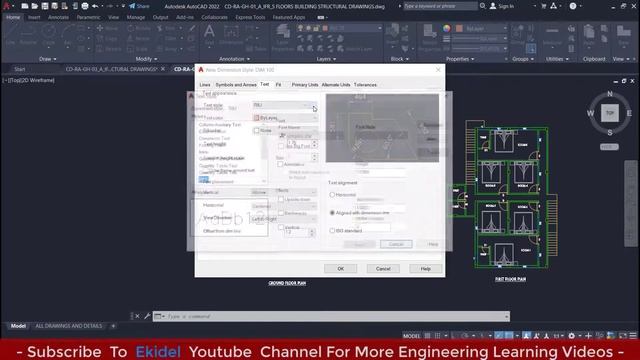Expand the Draw panel flyout

(x=48, y=59)
